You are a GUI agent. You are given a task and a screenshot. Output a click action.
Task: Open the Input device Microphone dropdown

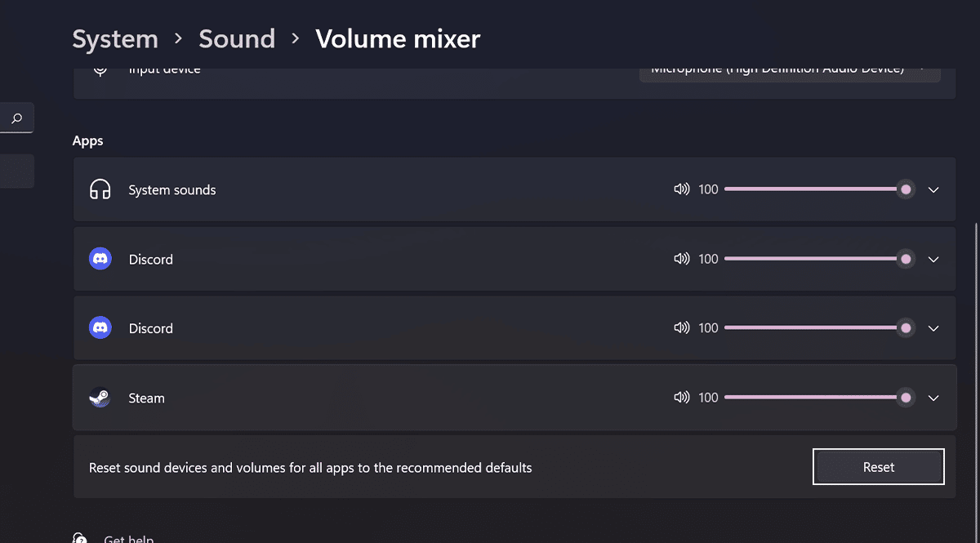click(x=789, y=72)
